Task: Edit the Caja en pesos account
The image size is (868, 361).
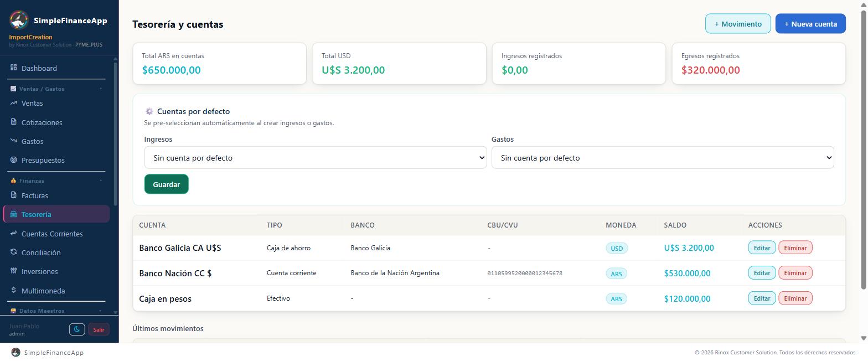Action: (762, 298)
